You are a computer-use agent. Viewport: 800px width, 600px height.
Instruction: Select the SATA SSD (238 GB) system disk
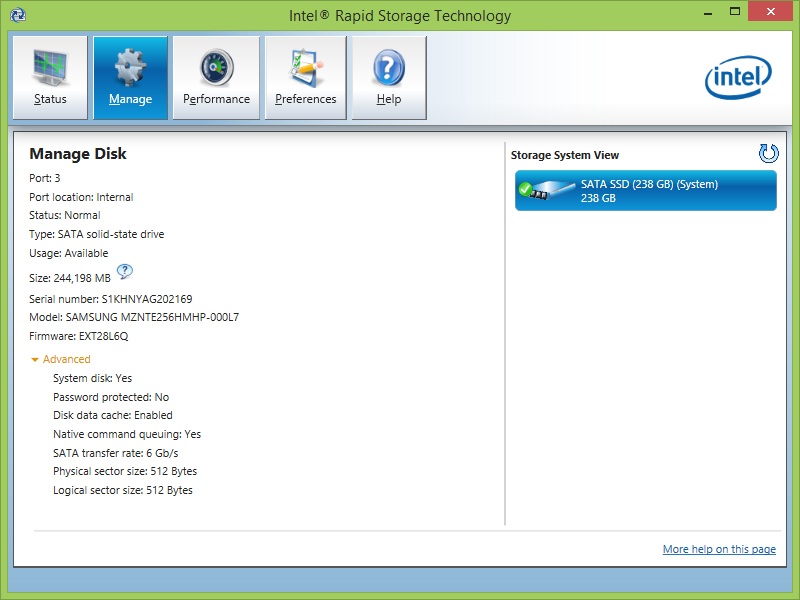(646, 191)
